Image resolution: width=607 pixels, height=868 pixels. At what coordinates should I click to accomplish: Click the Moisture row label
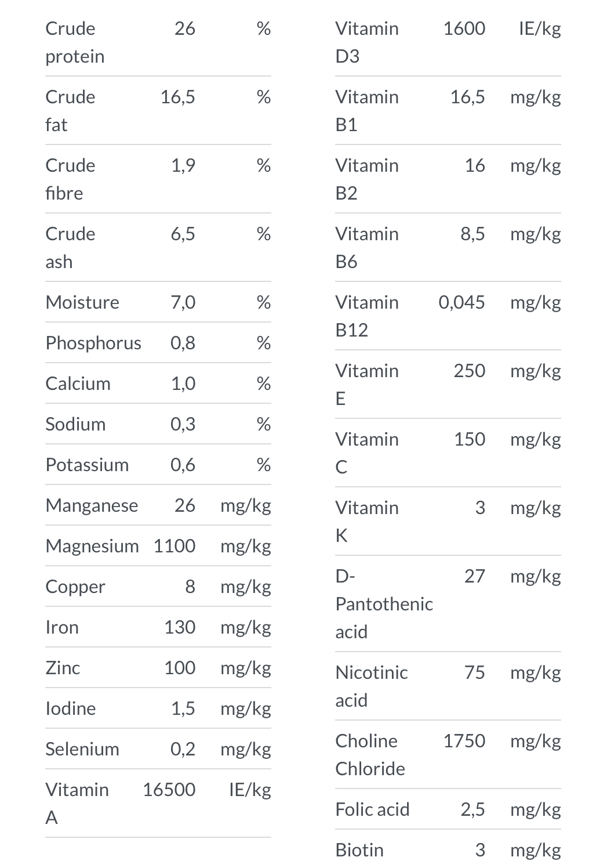tap(82, 302)
